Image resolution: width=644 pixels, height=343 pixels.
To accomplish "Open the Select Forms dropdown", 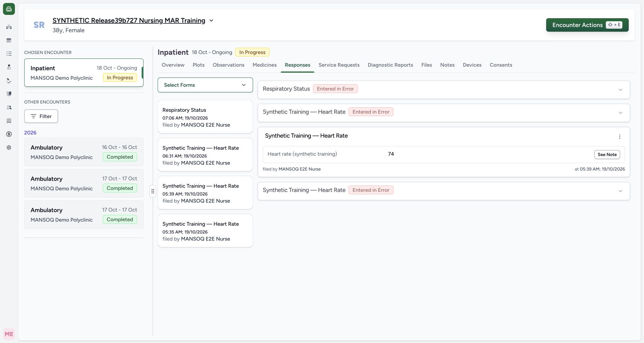I will (205, 85).
